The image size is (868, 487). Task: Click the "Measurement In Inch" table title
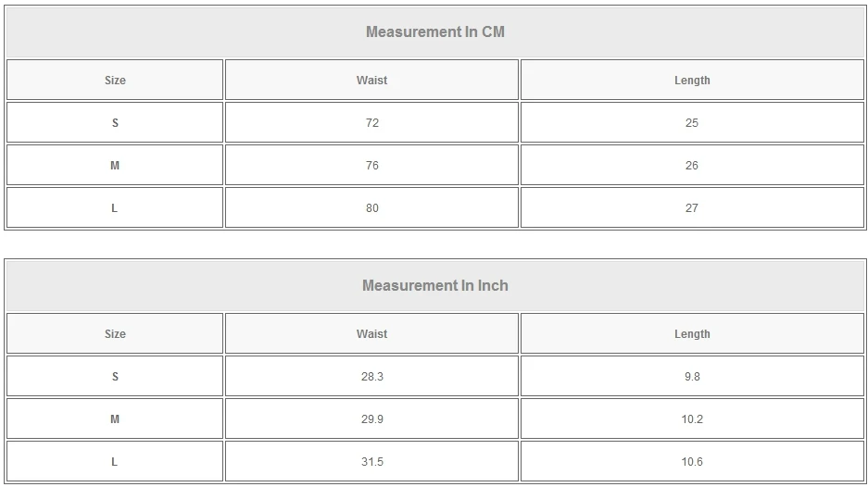tap(434, 285)
